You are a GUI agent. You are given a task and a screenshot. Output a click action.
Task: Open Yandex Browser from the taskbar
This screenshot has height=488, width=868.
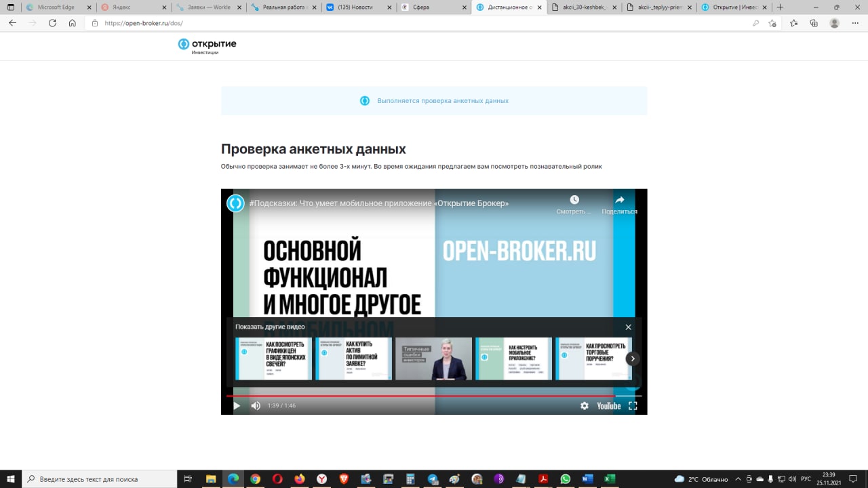click(x=321, y=479)
